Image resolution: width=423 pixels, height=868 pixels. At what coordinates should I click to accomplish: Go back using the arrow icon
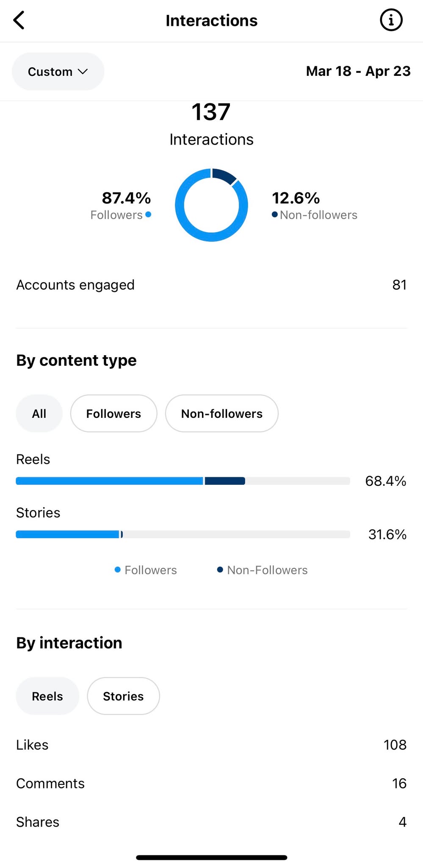19,20
